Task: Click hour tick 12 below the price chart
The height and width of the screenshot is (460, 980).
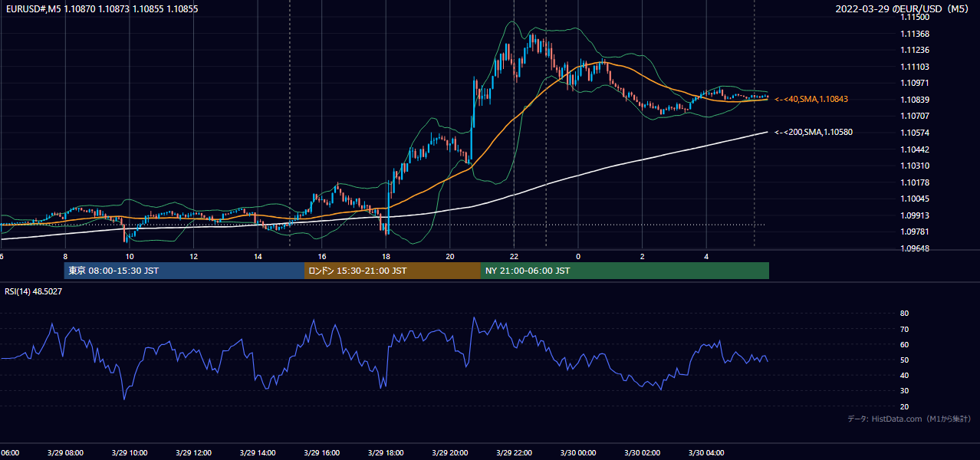Action: coord(193,256)
